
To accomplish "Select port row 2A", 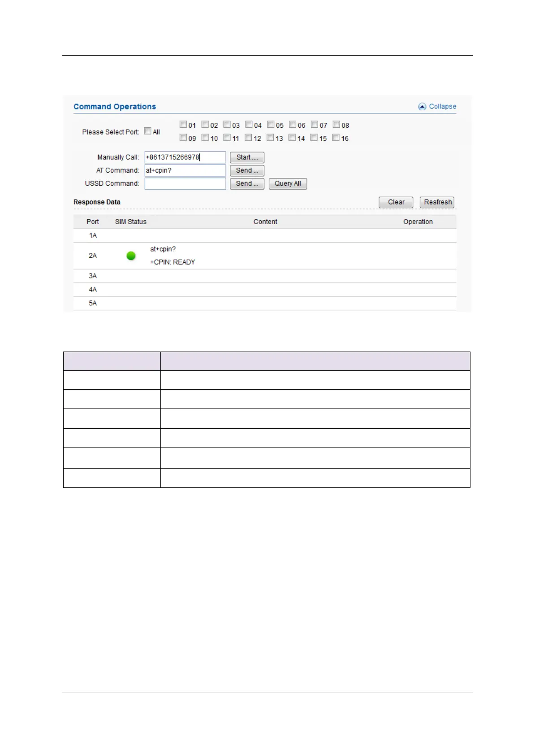I will tap(265, 256).
